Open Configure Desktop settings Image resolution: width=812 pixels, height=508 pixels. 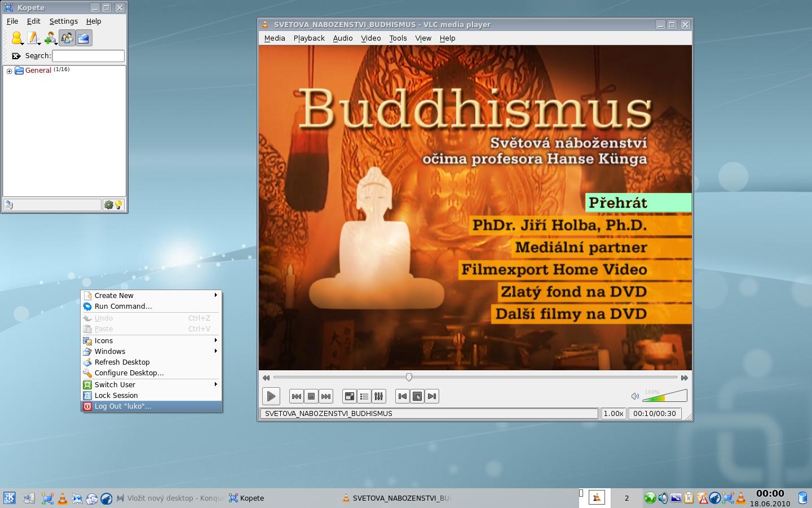[152, 373]
